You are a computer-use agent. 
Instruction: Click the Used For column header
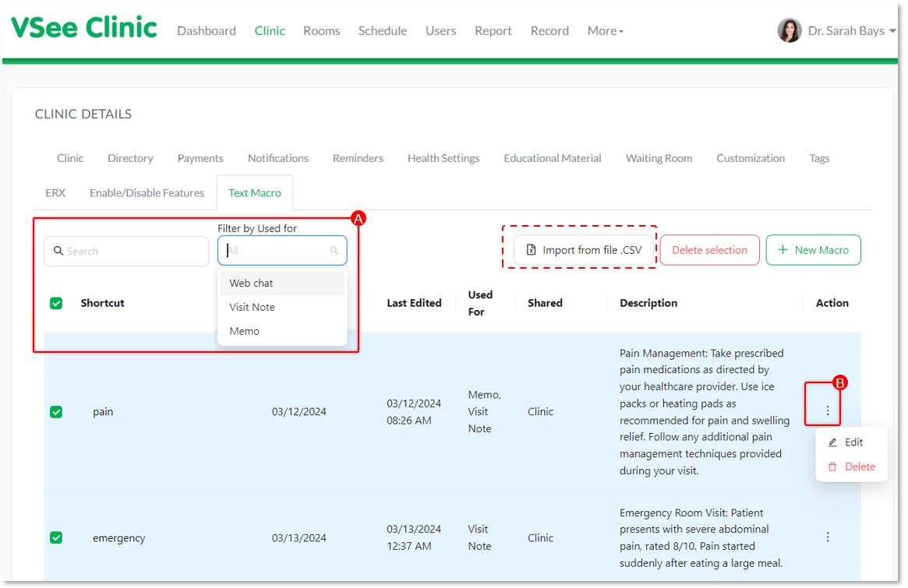480,303
